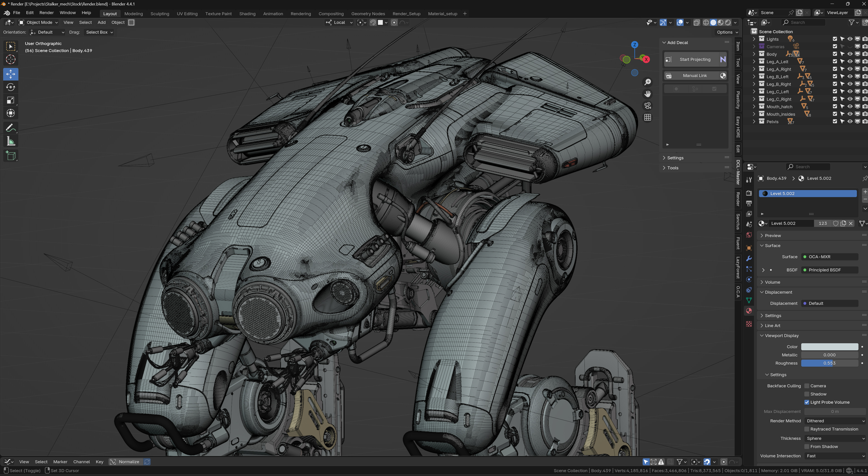This screenshot has width=868, height=476.
Task: Open the Modifiers wrench properties tab
Action: (749, 258)
